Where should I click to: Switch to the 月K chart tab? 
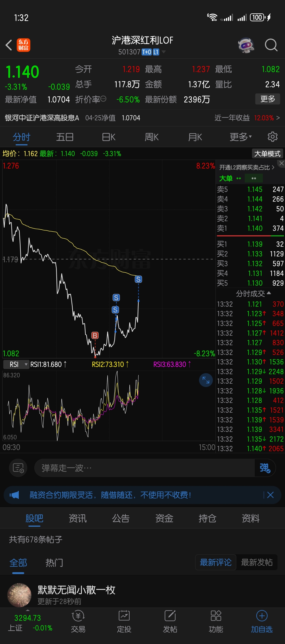point(195,137)
